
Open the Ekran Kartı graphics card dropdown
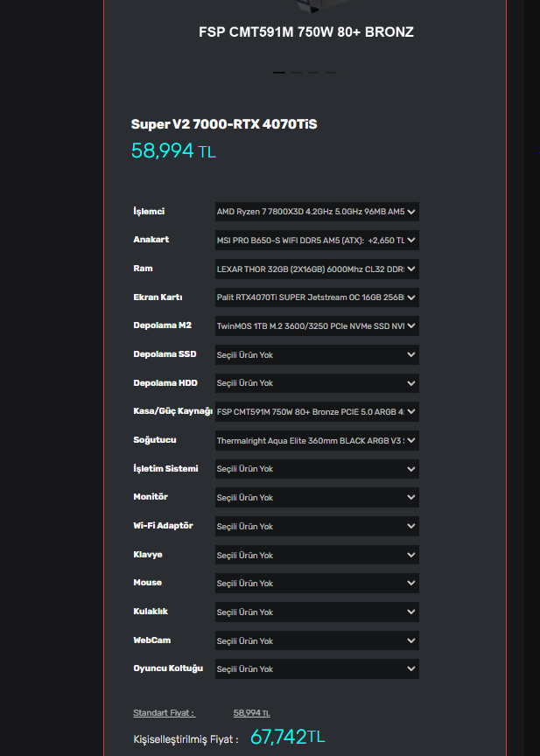click(x=317, y=297)
